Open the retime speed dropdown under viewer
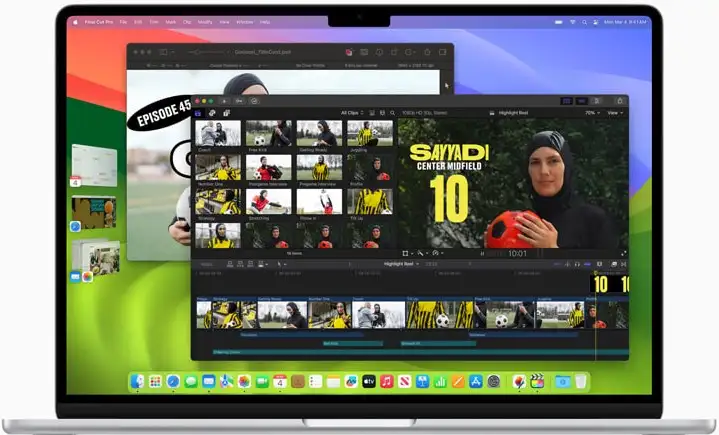Screen dimensions: 719x435 click(437, 253)
